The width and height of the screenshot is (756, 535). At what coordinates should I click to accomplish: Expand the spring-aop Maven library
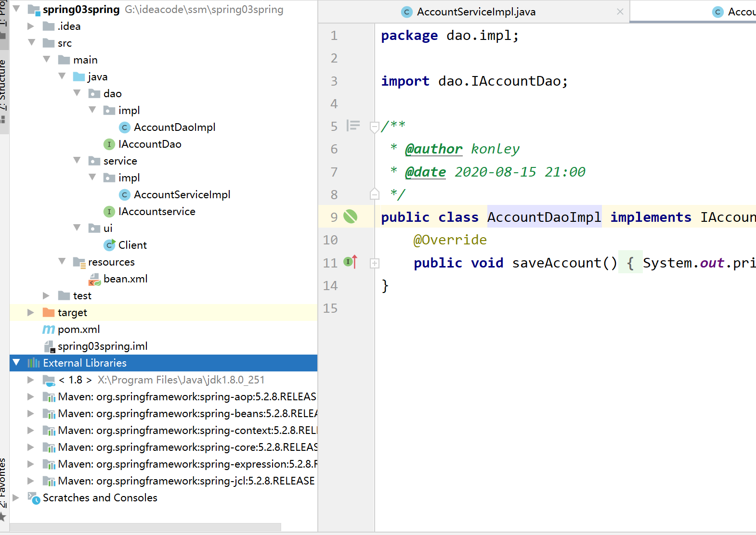31,397
